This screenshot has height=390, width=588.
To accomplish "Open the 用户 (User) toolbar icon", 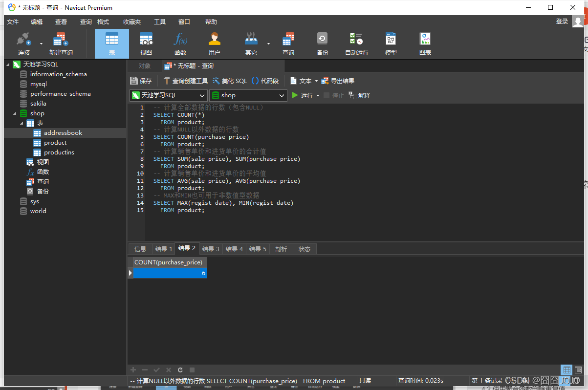I will (215, 43).
